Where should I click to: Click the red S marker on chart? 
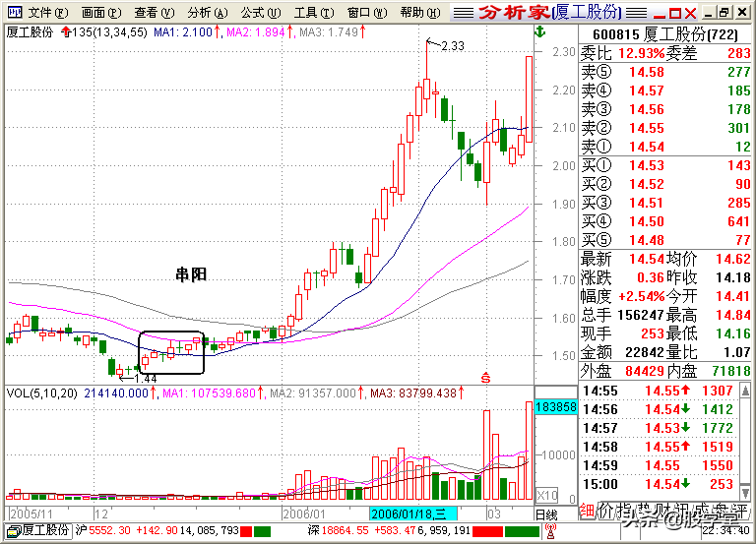click(485, 379)
